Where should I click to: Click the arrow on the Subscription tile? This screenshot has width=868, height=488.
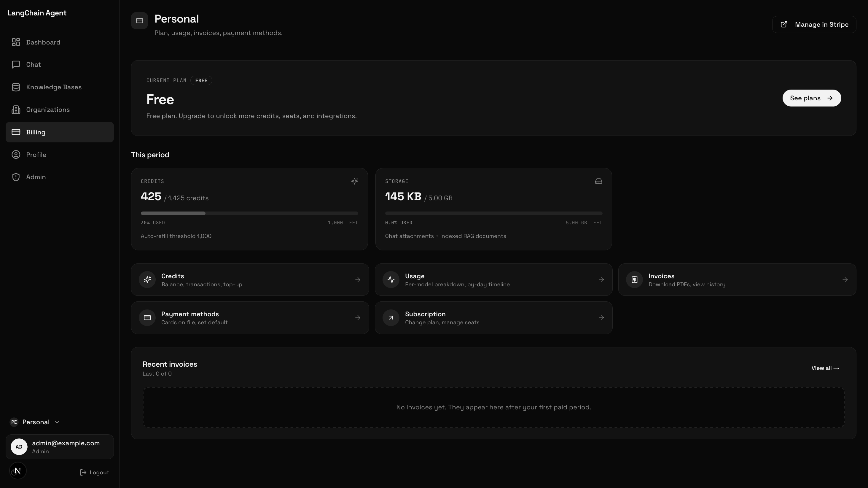click(x=601, y=318)
